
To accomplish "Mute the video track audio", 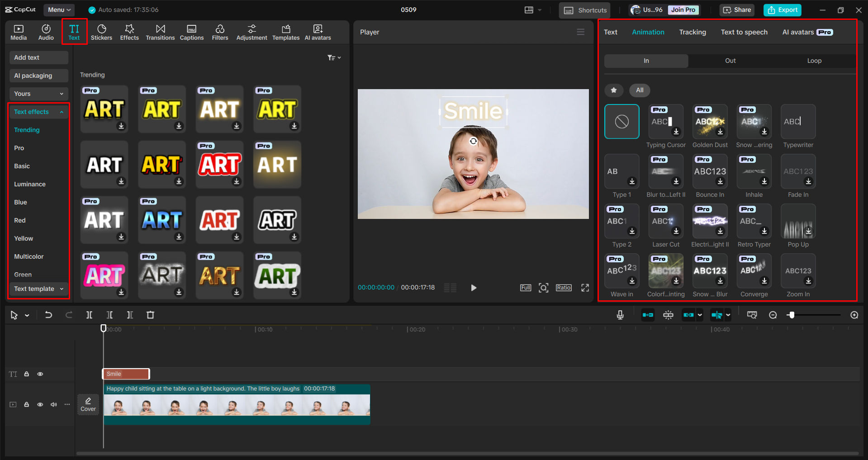I will 53,404.
